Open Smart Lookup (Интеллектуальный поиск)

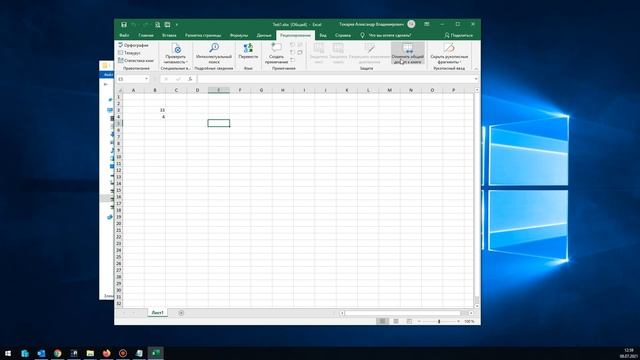[x=213, y=53]
